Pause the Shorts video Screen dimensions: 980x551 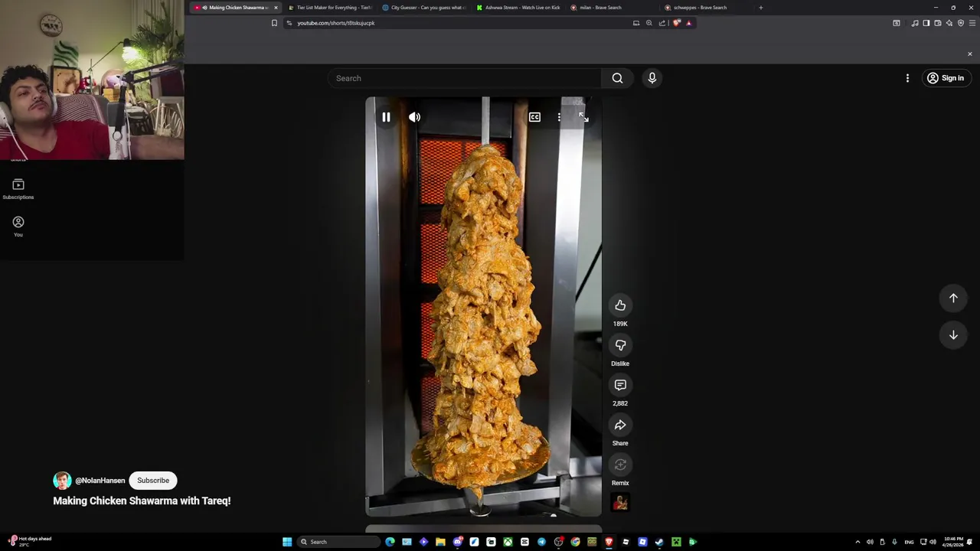click(x=386, y=117)
